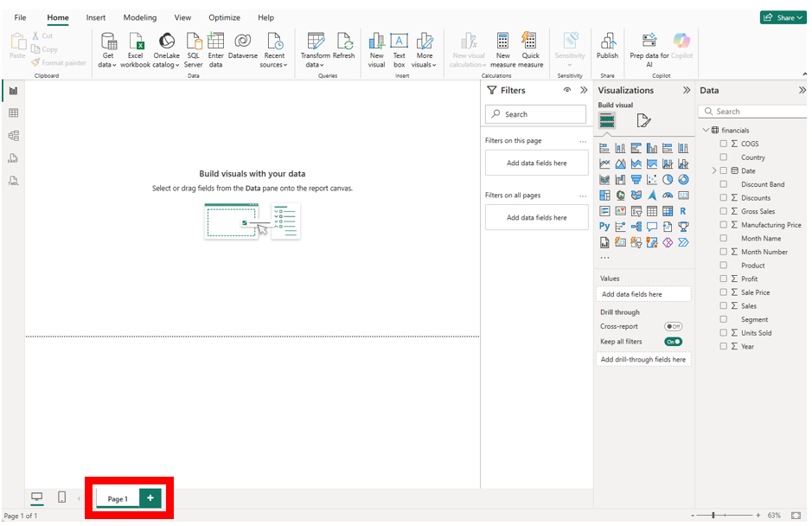Open the OneLake catalog
812x526 pixels.
pyautogui.click(x=166, y=50)
